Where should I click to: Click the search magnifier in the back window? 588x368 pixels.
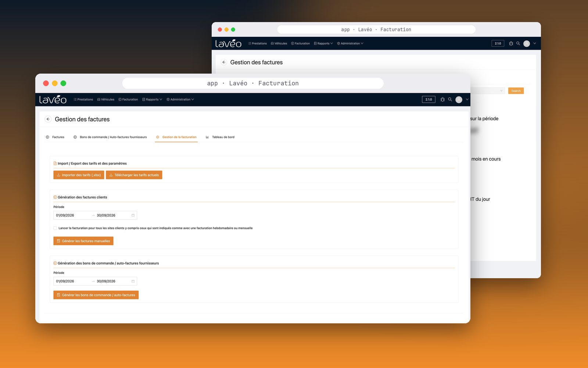(518, 43)
